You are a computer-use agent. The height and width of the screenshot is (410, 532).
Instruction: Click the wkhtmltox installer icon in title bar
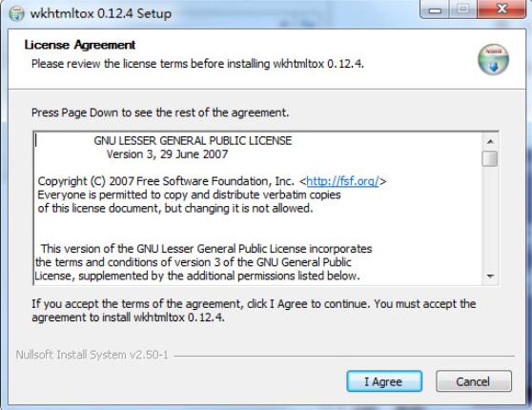coord(16,13)
